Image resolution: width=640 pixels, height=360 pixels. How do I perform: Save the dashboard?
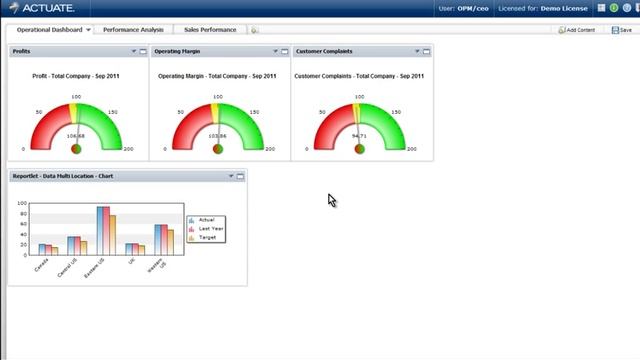coord(622,30)
